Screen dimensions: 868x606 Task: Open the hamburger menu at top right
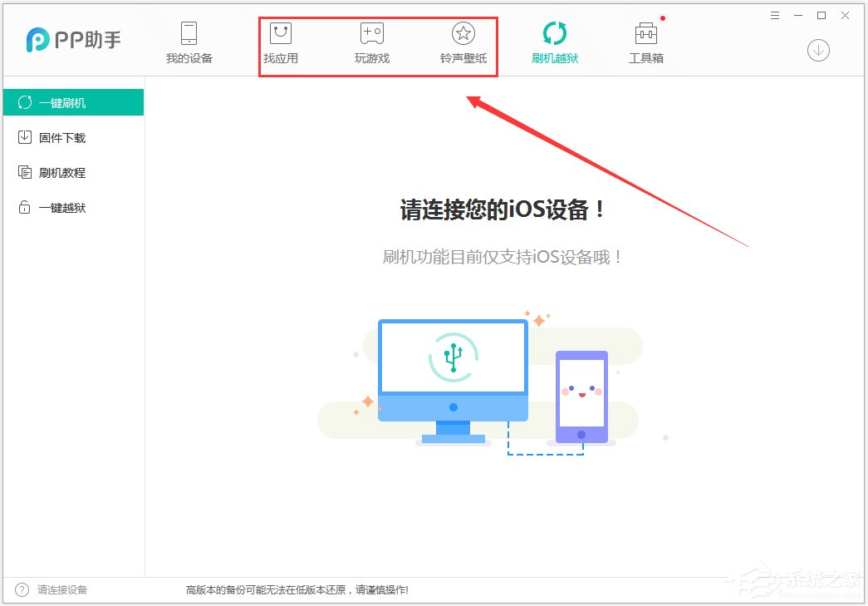(775, 15)
